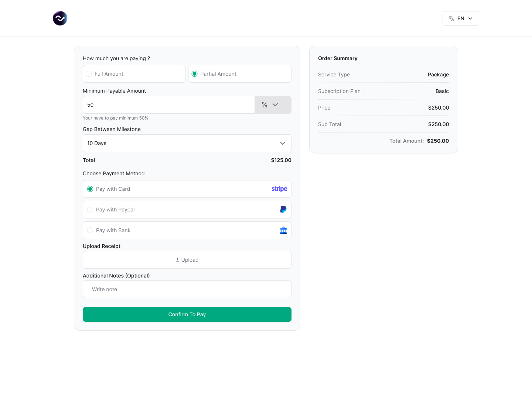Choose Pay with Bank radio button
Image resolution: width=532 pixels, height=400 pixels.
click(90, 230)
